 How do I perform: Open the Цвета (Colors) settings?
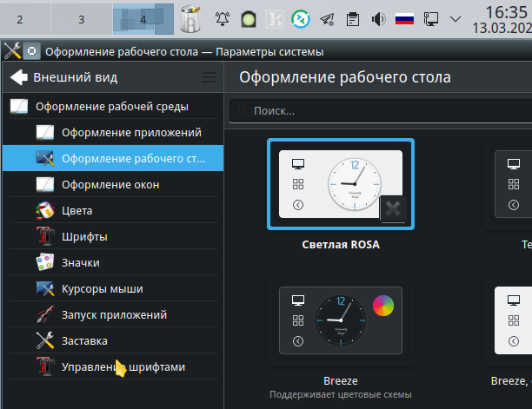coord(76,210)
